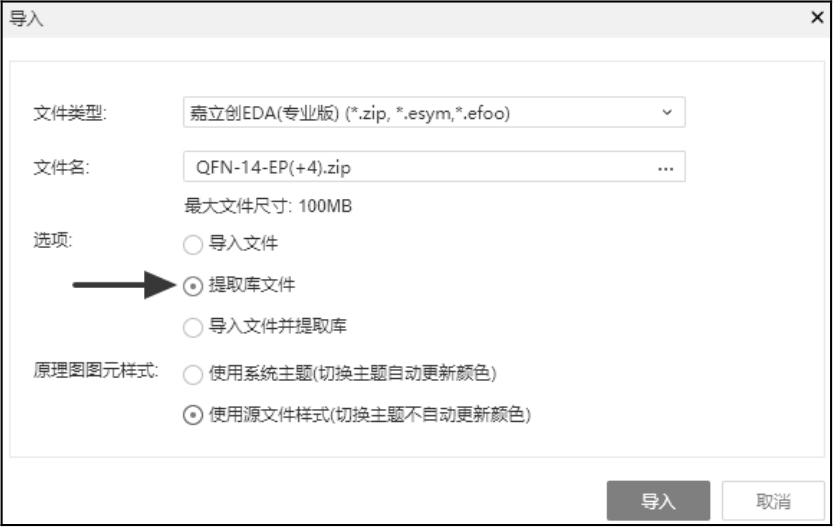Click the 导入文件并提取库 option label text
This screenshot has height=527, width=833.
(278, 326)
